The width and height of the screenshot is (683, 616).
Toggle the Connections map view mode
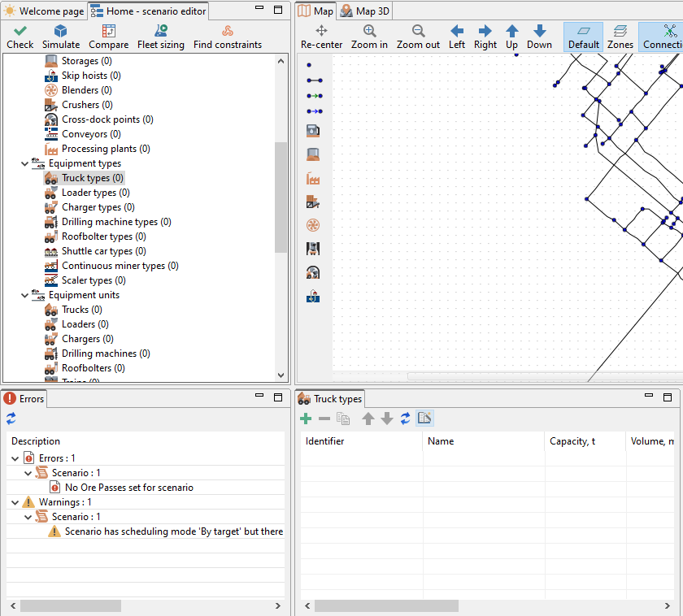[661, 37]
